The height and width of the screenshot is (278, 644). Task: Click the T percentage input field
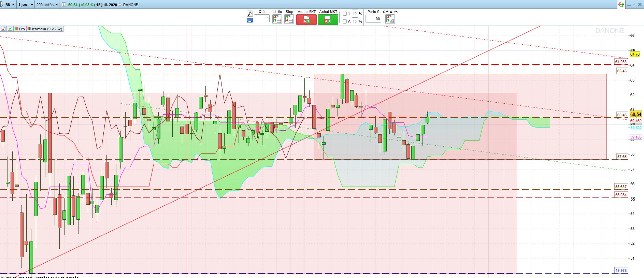tap(355, 14)
